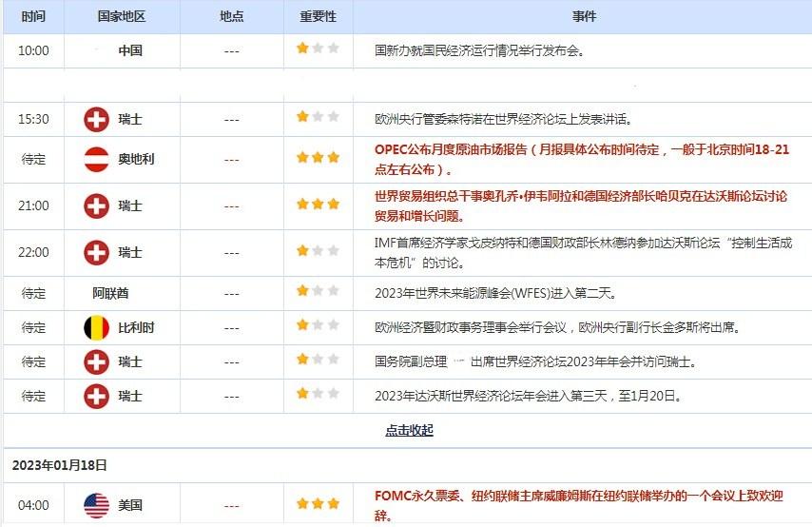
Task: Click the 重要性 column header
Action: coord(318,17)
